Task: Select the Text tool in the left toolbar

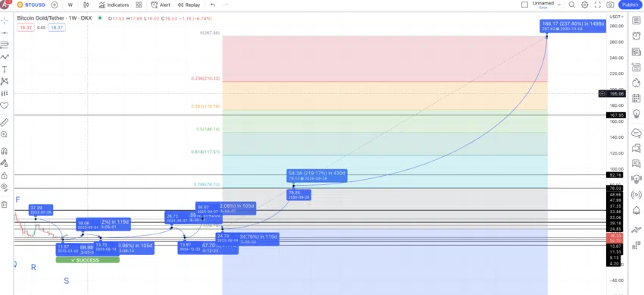Action: coord(5,70)
